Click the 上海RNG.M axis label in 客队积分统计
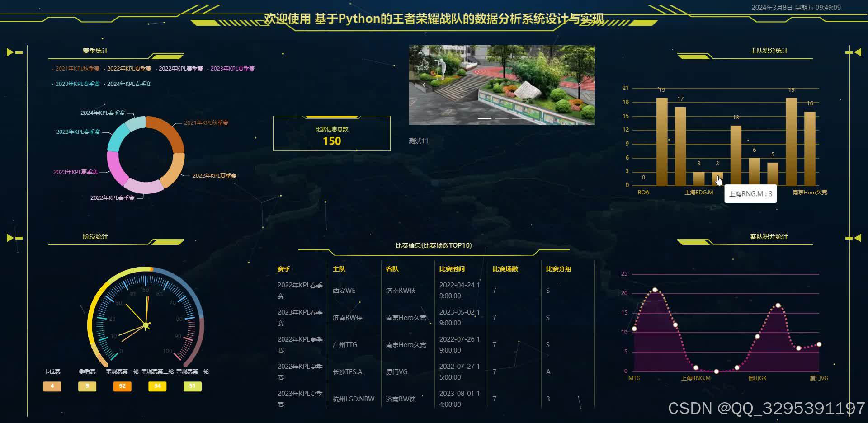Screen dimensions: 868x423 point(696,378)
